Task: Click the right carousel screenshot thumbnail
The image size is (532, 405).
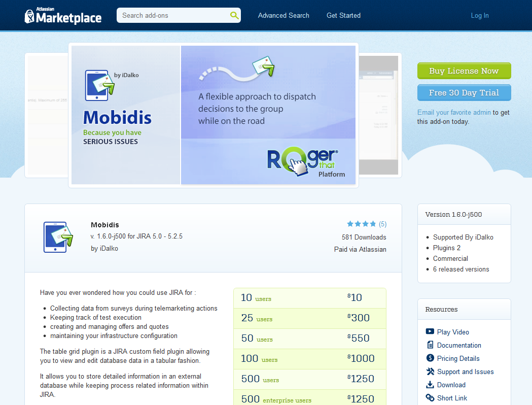Action: (379, 115)
